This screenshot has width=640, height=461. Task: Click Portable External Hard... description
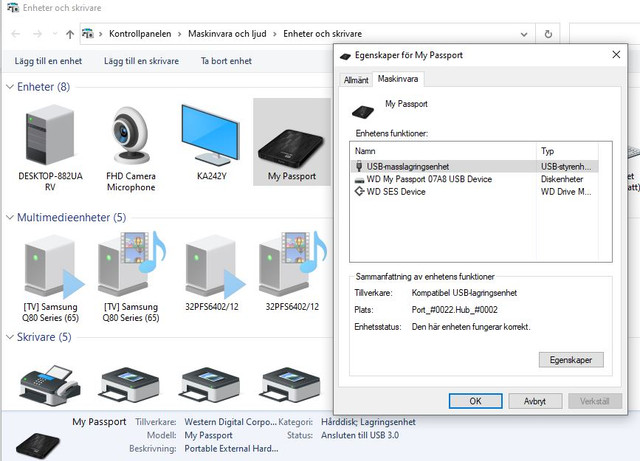tap(231, 449)
